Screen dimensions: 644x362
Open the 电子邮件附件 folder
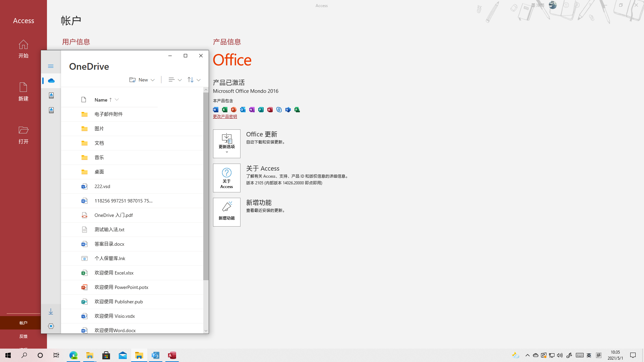tap(132, 114)
